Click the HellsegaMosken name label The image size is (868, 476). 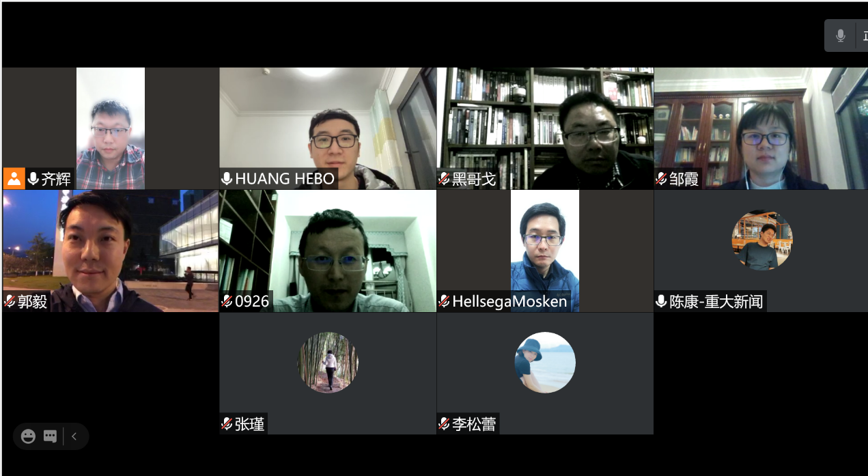[x=509, y=301]
